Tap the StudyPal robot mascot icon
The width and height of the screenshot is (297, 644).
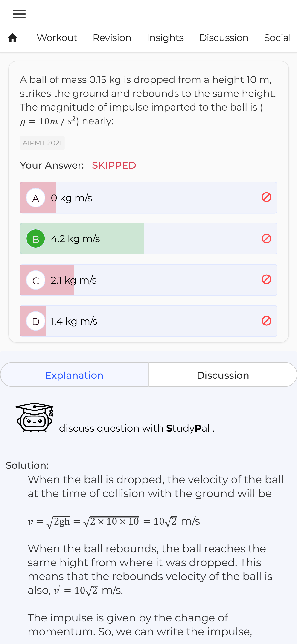pyautogui.click(x=35, y=417)
